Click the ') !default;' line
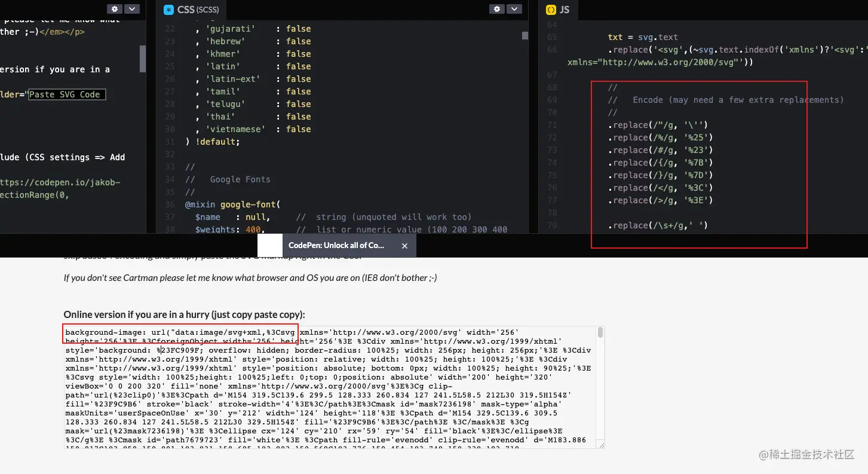The image size is (868, 474). point(213,142)
